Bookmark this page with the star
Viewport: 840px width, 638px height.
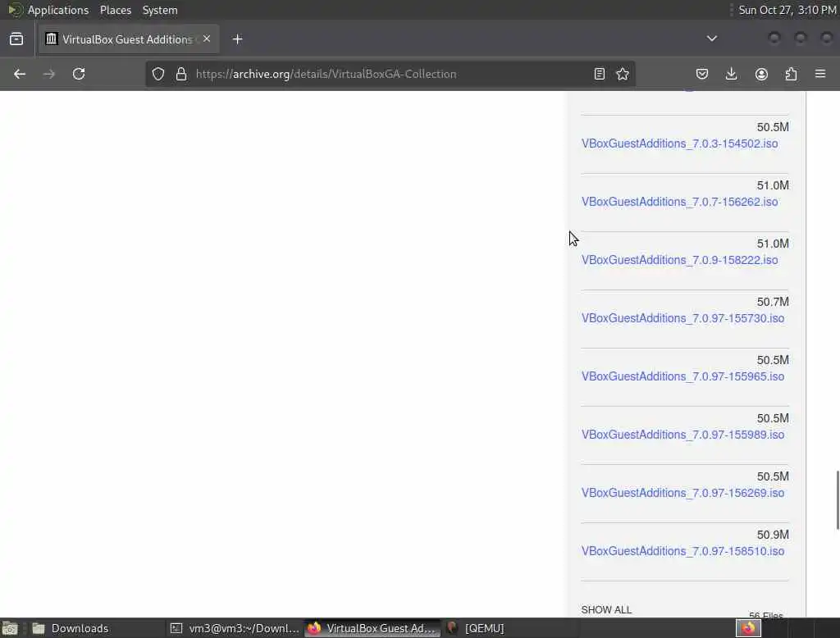(623, 74)
